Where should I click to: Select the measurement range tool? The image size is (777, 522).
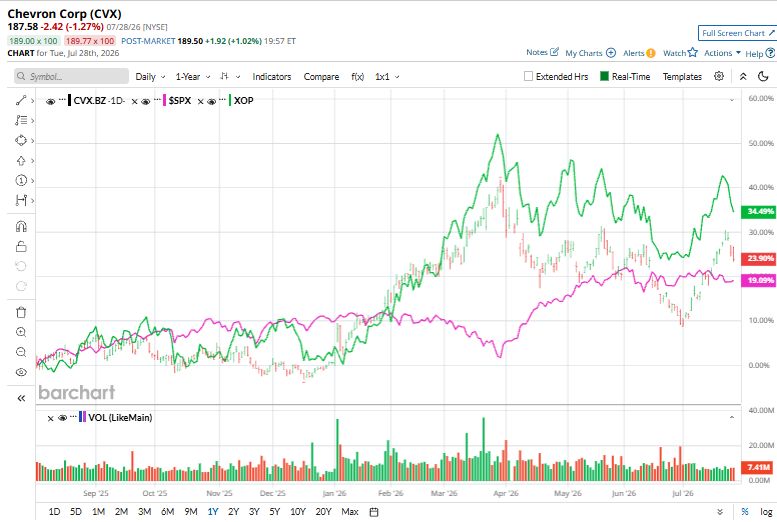point(21,200)
